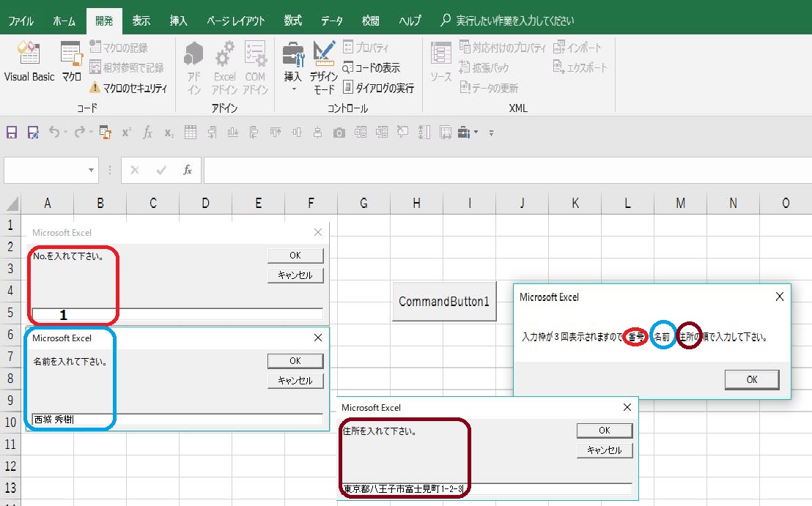Expand the undo history dropdown arrow
The height and width of the screenshot is (506, 812).
point(66,133)
